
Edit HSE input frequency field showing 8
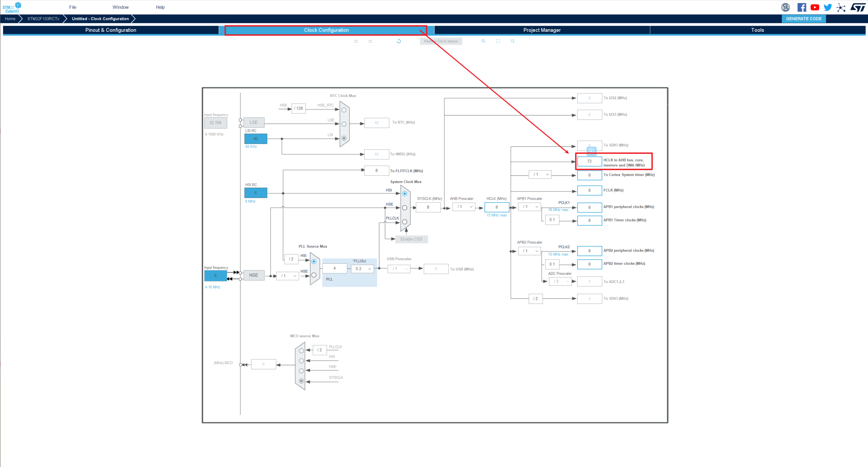click(215, 276)
